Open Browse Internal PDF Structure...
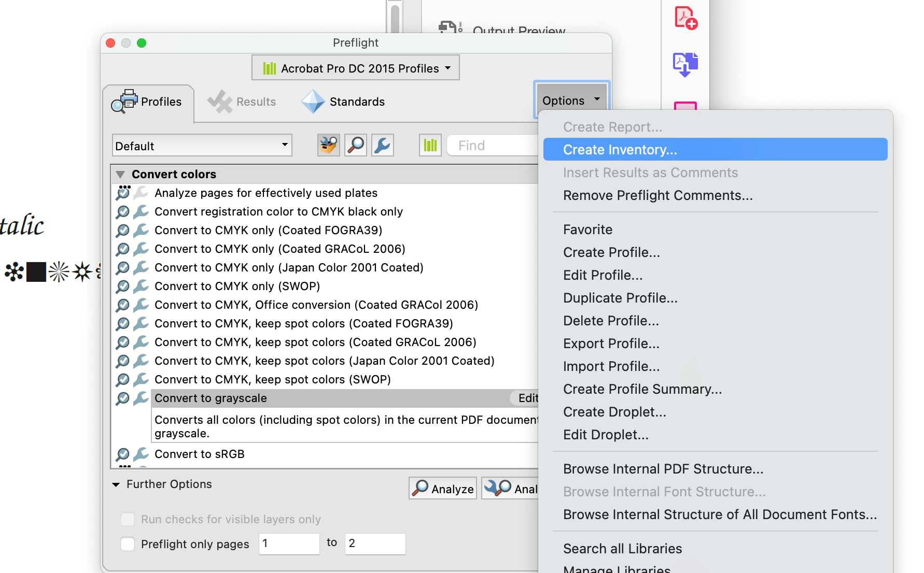This screenshot has width=924, height=573. click(x=715, y=469)
